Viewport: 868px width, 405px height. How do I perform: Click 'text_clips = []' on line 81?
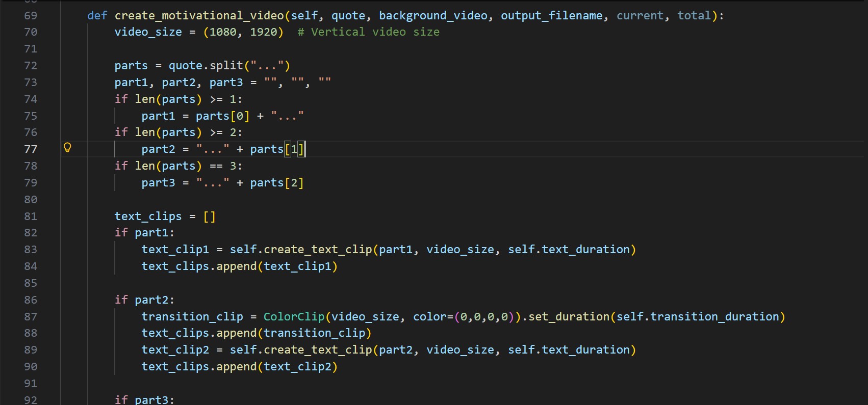[165, 217]
